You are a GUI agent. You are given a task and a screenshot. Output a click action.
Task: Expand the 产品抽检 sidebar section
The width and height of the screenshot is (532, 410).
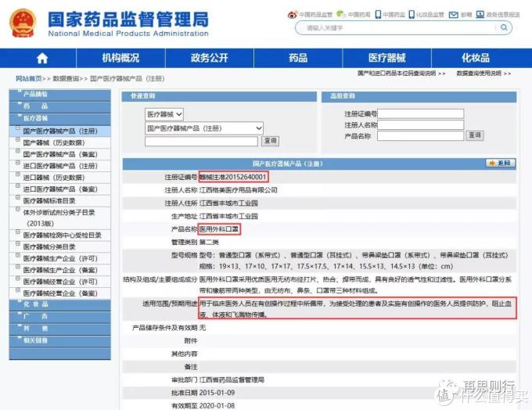(59, 95)
